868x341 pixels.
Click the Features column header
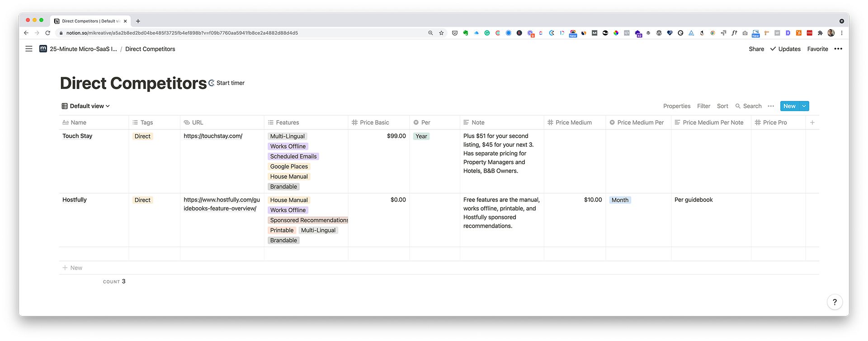click(306, 122)
